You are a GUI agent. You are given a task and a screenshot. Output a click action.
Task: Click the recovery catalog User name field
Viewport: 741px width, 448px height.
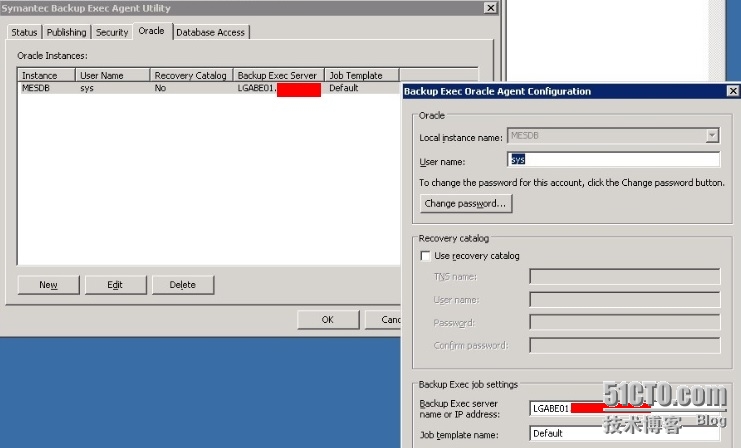click(625, 300)
